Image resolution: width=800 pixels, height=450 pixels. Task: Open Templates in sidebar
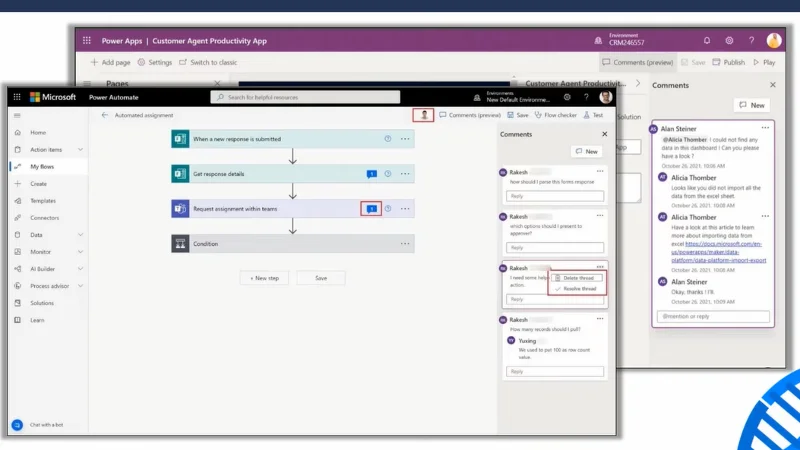click(43, 201)
